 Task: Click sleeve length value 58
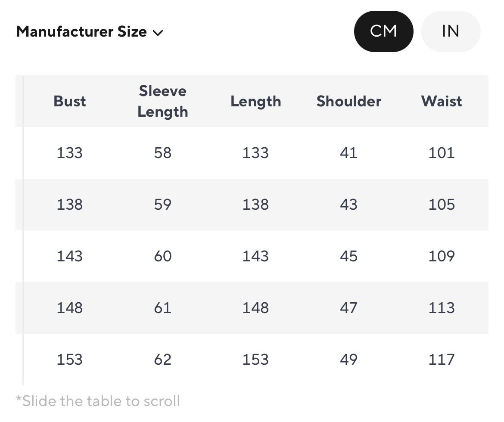163,153
